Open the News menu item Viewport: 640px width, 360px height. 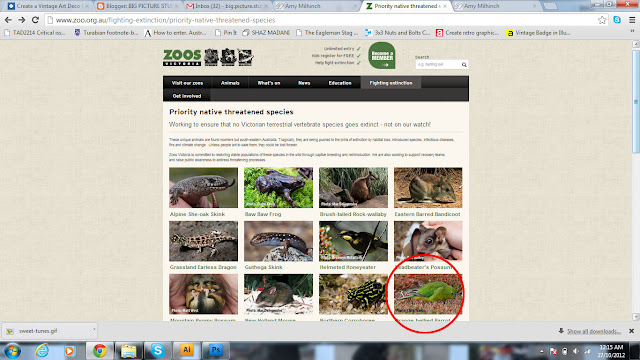click(304, 83)
